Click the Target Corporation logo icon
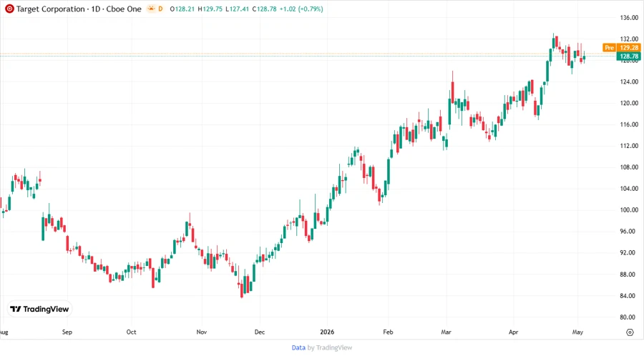Image resolution: width=644 pixels, height=356 pixels. [9, 9]
